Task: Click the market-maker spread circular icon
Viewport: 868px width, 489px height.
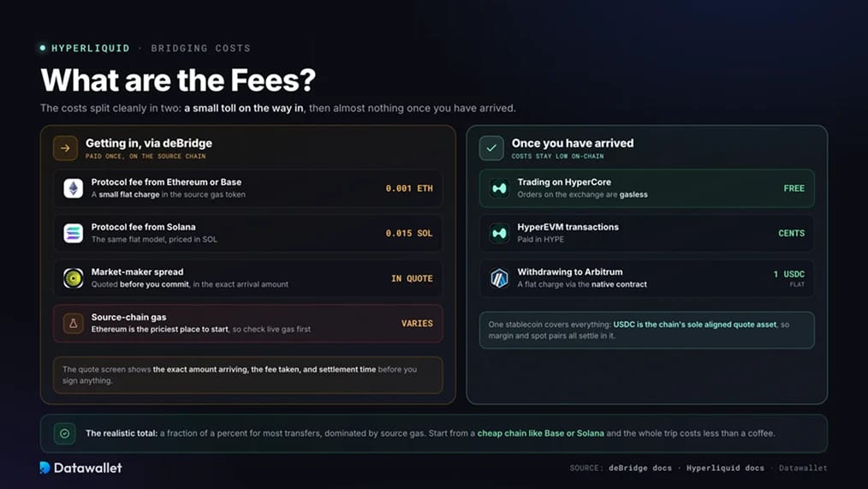Action: click(73, 278)
